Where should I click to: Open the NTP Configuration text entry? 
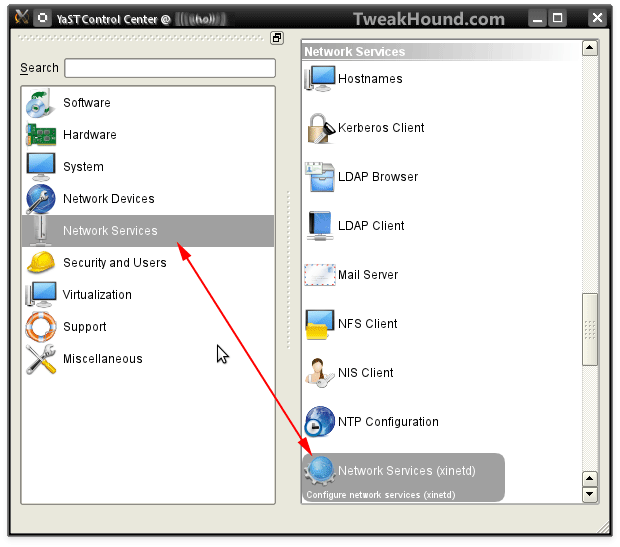point(388,422)
